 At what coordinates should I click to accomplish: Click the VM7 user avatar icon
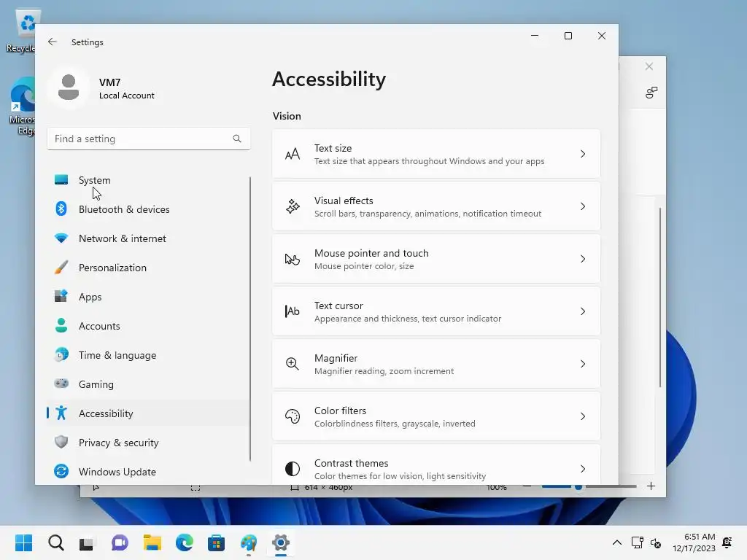click(69, 87)
